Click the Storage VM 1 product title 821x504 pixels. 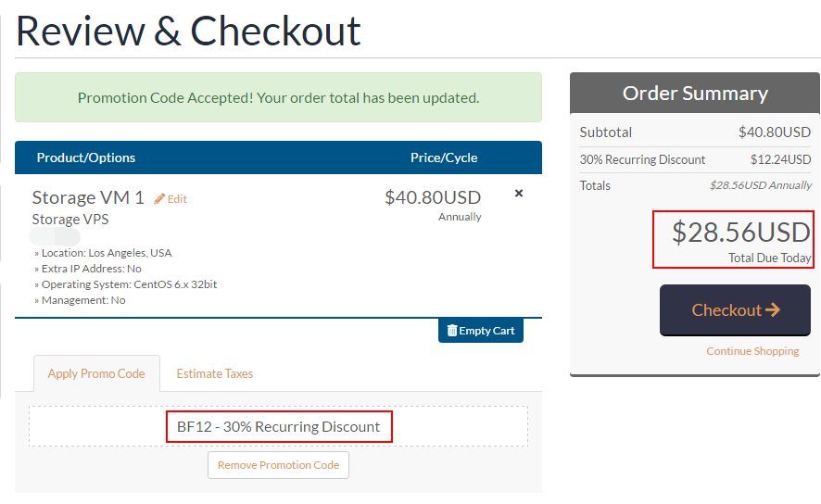tap(88, 197)
